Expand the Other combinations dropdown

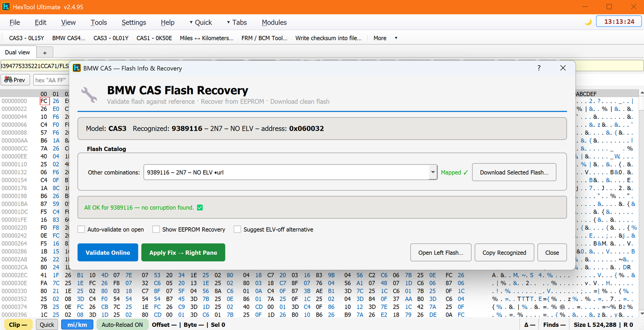[433, 172]
